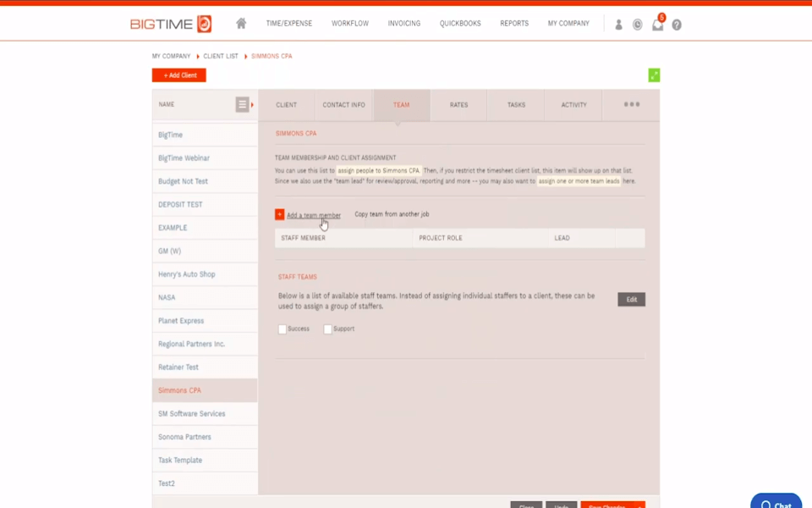Select Simmons CPA in the client list
Image resolution: width=812 pixels, height=508 pixels.
[205, 390]
